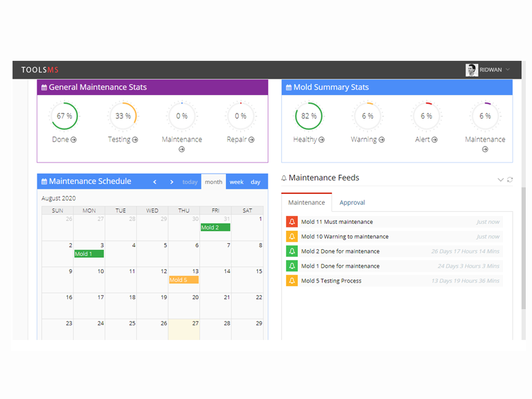This screenshot has width=532, height=399.
Task: Click the page vertical scrollbar
Action: coord(524,248)
